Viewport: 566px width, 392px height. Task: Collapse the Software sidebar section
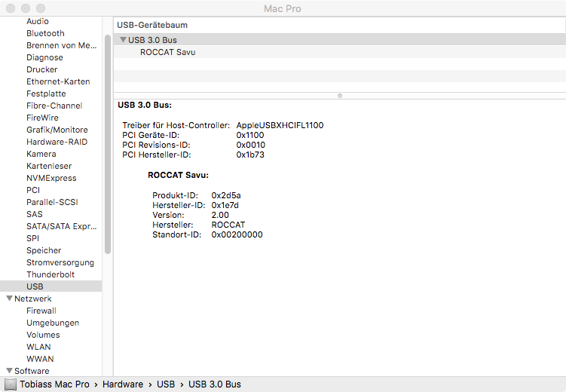pos(9,371)
